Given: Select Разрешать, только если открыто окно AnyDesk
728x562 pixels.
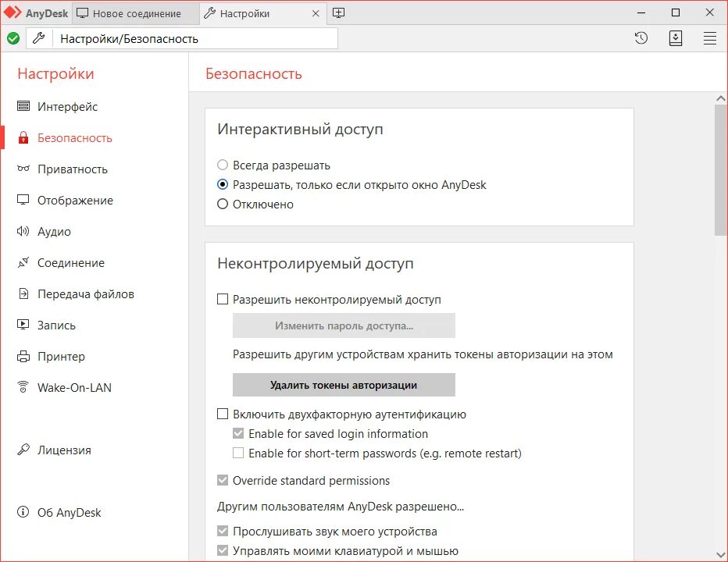Looking at the screenshot, I should pos(223,184).
